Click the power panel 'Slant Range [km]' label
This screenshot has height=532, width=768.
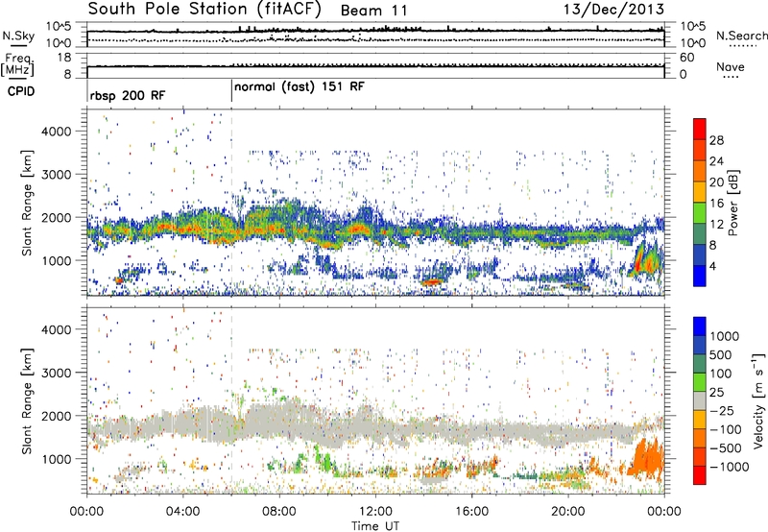pos(27,203)
